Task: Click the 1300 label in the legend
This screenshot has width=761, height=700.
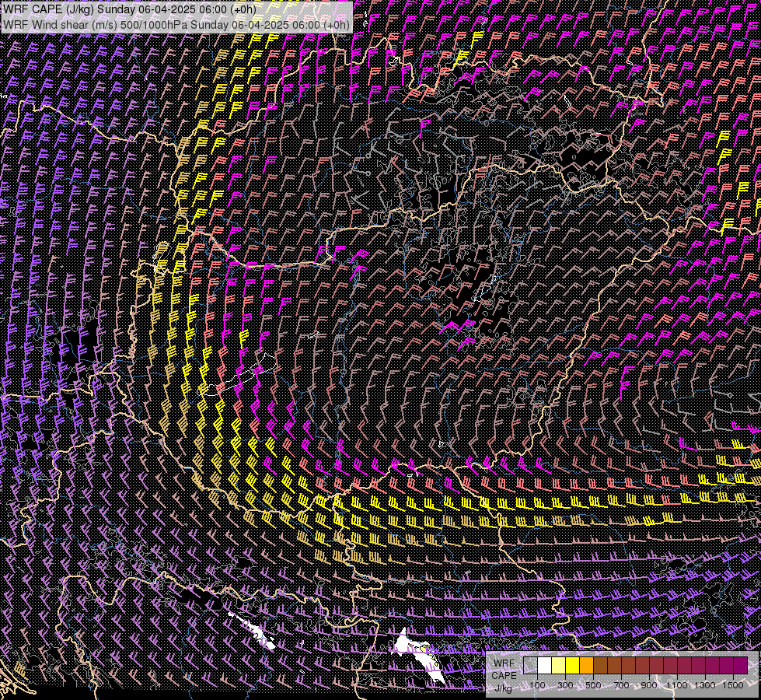Action: (x=705, y=685)
